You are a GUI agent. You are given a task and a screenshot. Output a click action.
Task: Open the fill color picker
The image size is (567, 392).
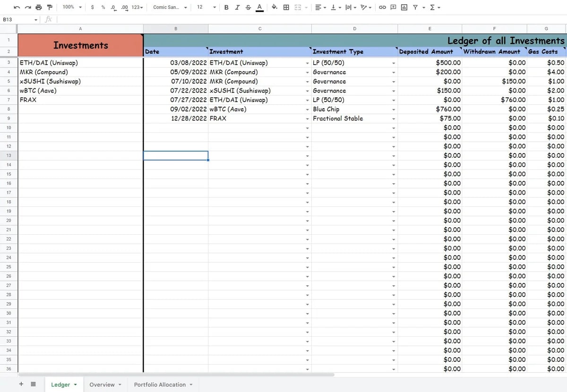point(275,8)
